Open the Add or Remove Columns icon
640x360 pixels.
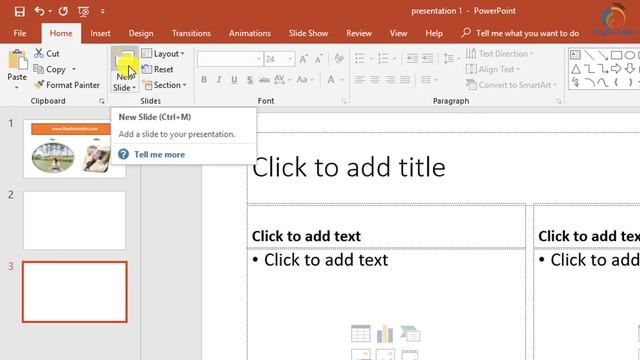click(428, 80)
